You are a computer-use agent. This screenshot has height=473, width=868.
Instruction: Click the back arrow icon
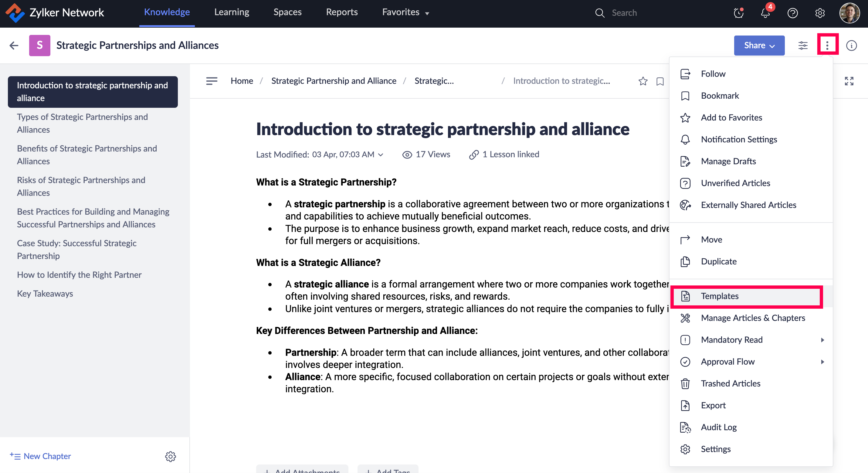14,45
